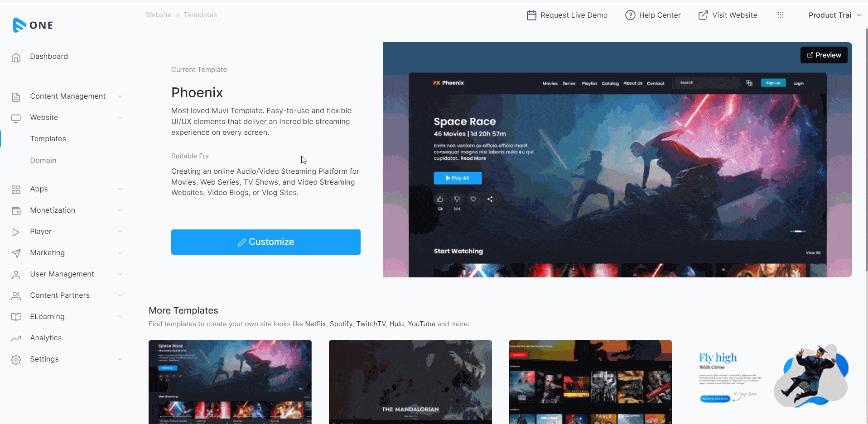Screen dimensions: 868x424
Task: Click the Phoenix current template preview image
Action: 617,160
